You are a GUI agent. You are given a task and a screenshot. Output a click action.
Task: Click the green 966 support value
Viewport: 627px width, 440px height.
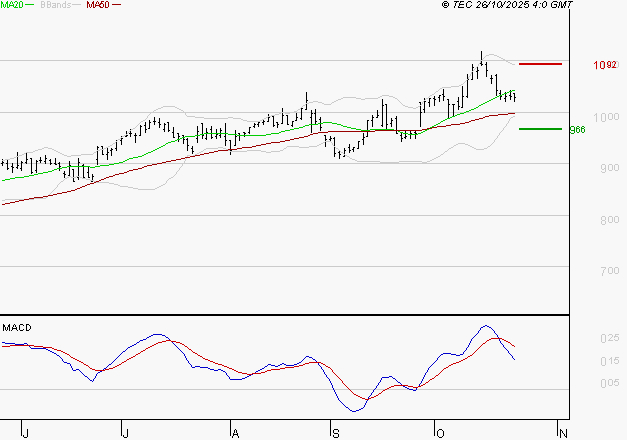click(x=577, y=130)
